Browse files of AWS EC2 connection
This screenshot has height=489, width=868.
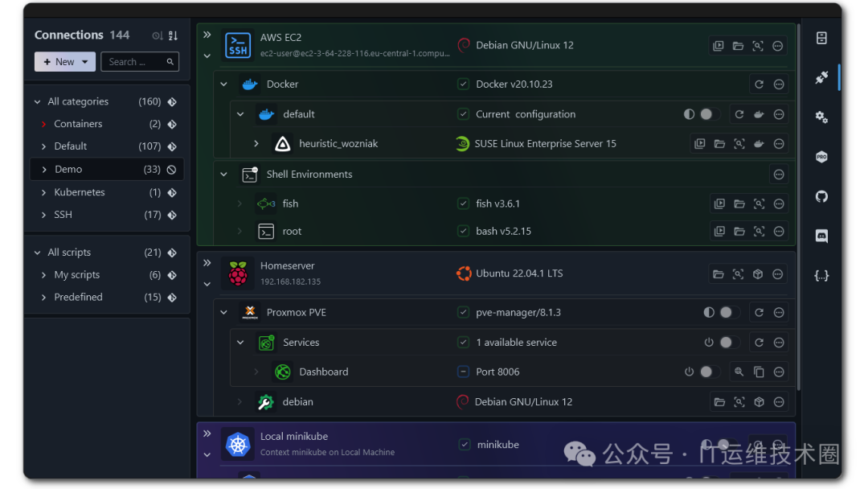coord(738,46)
